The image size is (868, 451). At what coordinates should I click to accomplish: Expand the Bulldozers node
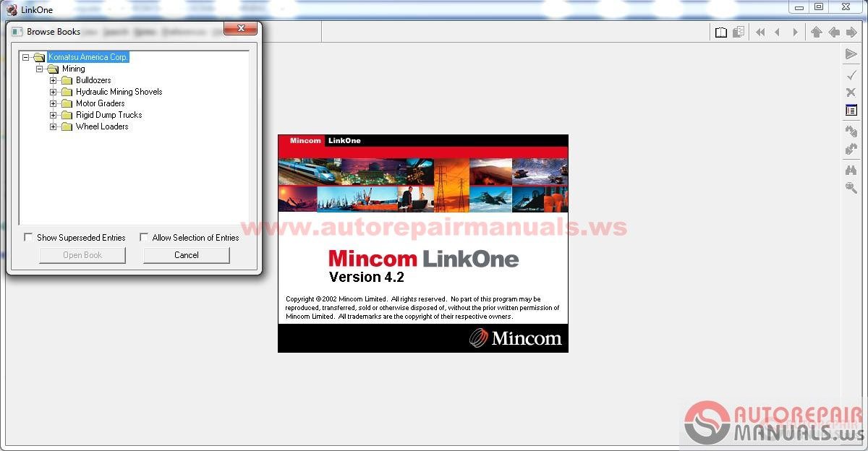click(53, 80)
